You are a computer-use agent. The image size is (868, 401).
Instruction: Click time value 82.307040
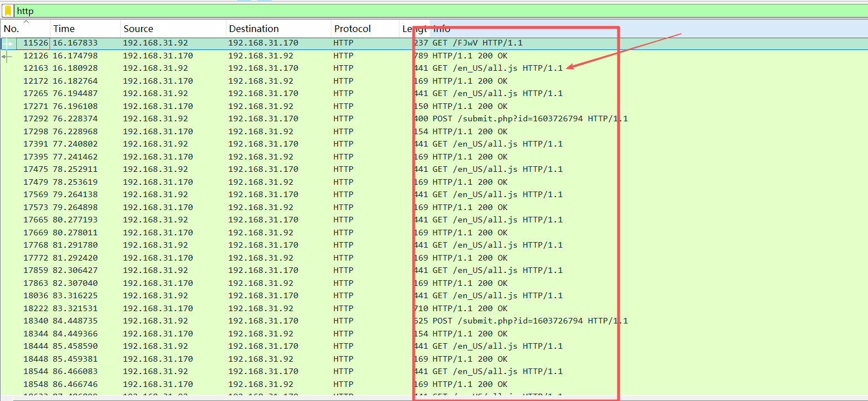click(75, 283)
